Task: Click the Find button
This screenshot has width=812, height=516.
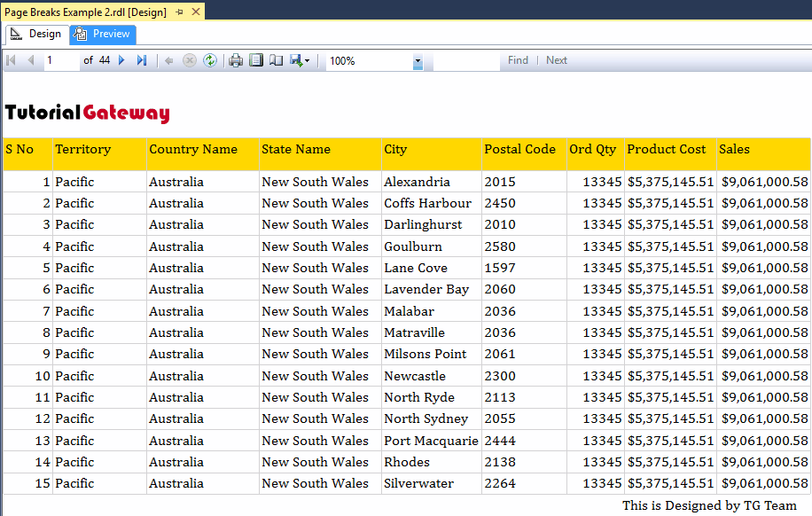Action: click(x=518, y=60)
